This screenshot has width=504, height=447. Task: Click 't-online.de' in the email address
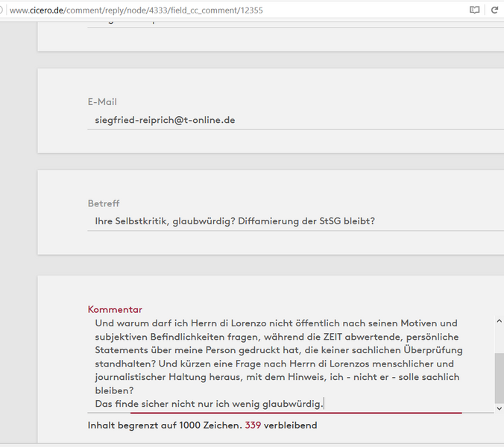pos(209,119)
